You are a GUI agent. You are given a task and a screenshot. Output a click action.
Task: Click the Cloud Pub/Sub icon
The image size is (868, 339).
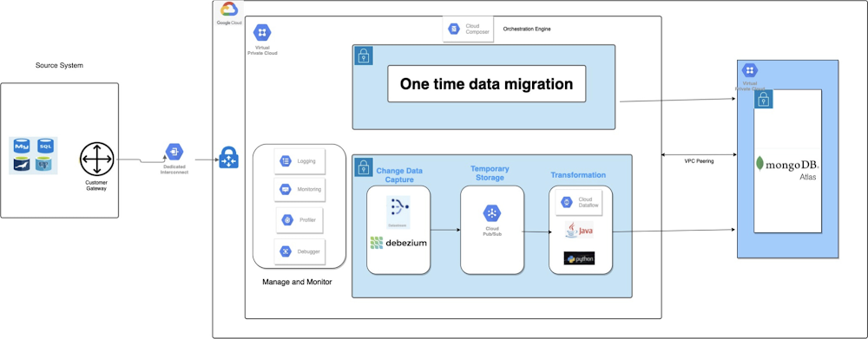pyautogui.click(x=492, y=213)
